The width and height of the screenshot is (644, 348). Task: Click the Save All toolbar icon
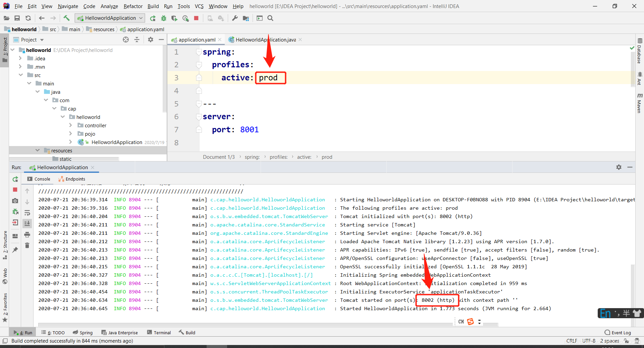tap(17, 18)
